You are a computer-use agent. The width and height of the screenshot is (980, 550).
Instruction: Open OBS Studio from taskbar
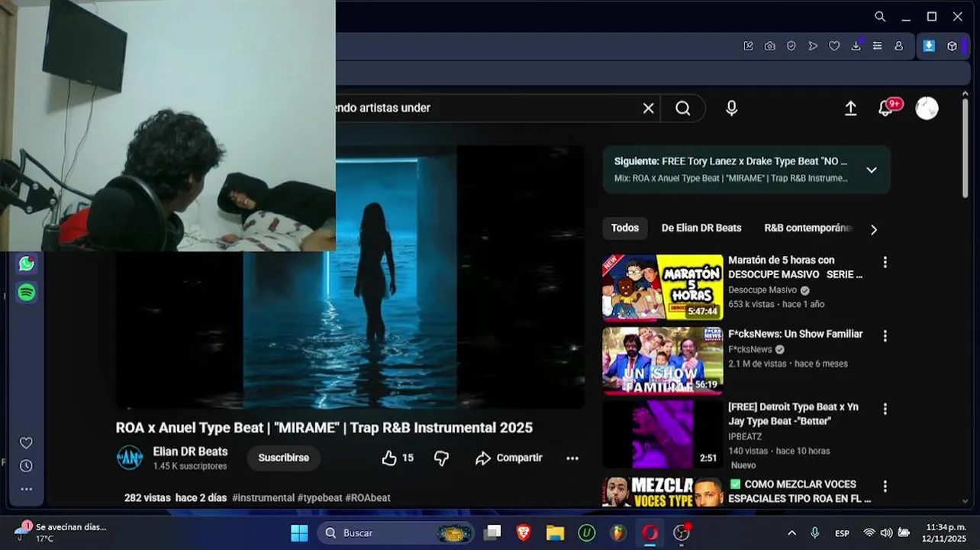[682, 532]
